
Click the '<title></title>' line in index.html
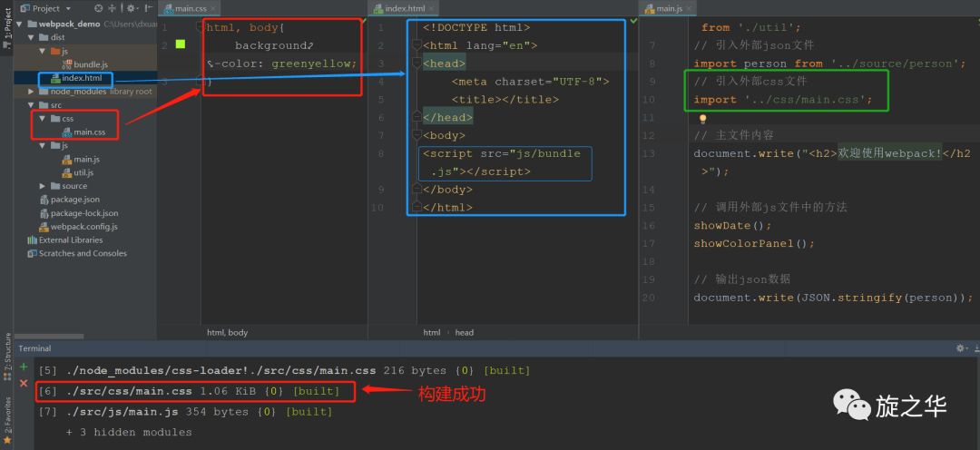505,100
